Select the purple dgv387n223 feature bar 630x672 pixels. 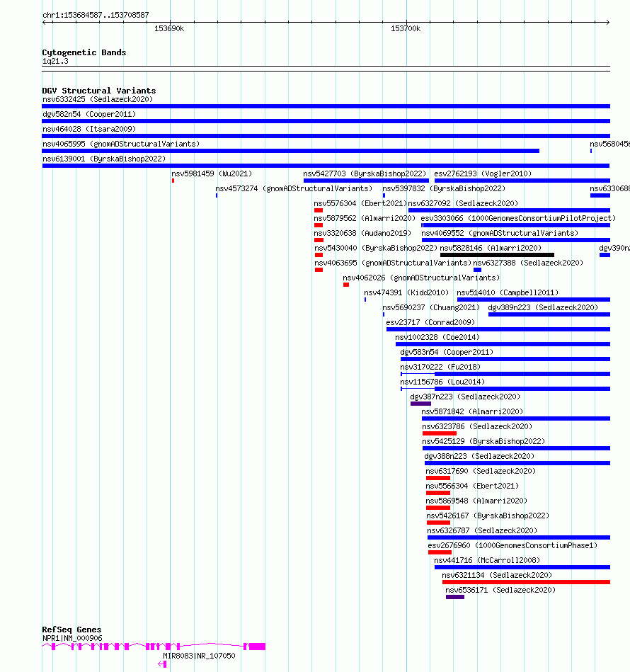click(420, 404)
